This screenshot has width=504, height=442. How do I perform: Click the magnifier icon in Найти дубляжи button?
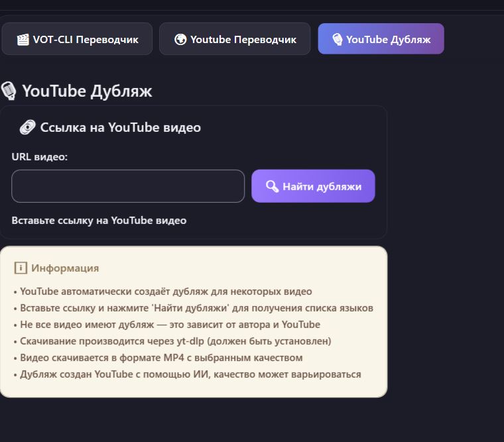(272, 186)
